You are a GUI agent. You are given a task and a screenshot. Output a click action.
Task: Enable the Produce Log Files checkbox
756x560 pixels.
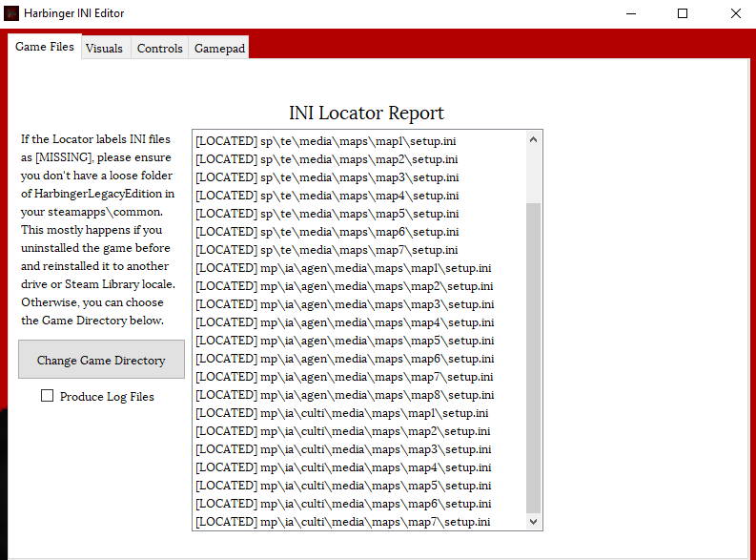point(48,396)
